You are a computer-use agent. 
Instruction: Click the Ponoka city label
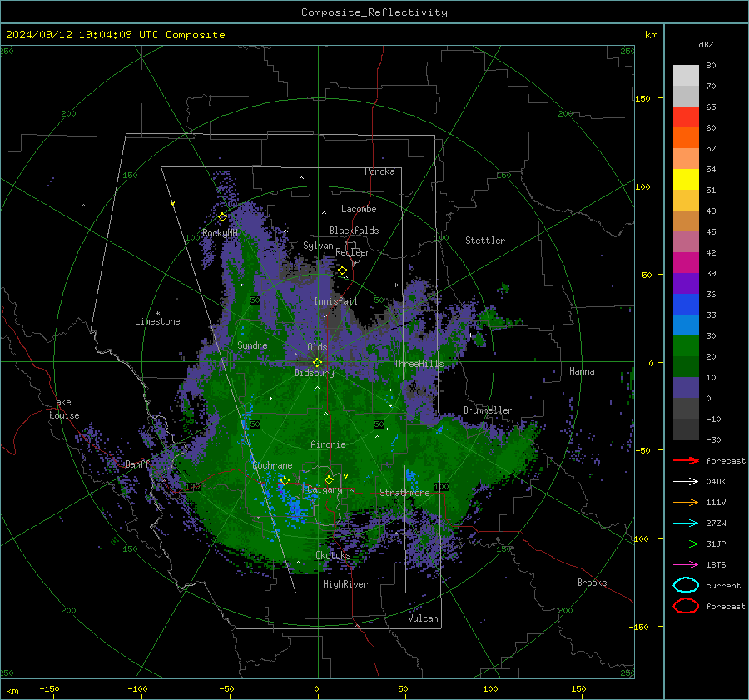(x=379, y=171)
